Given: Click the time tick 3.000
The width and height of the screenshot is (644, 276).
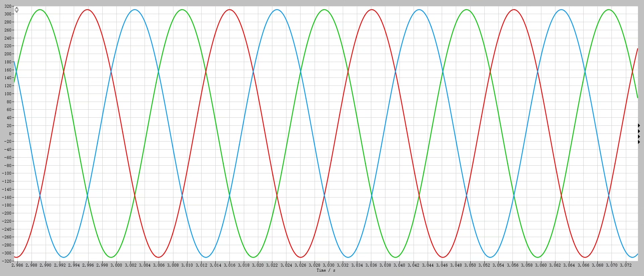Looking at the screenshot, I should [116, 265].
